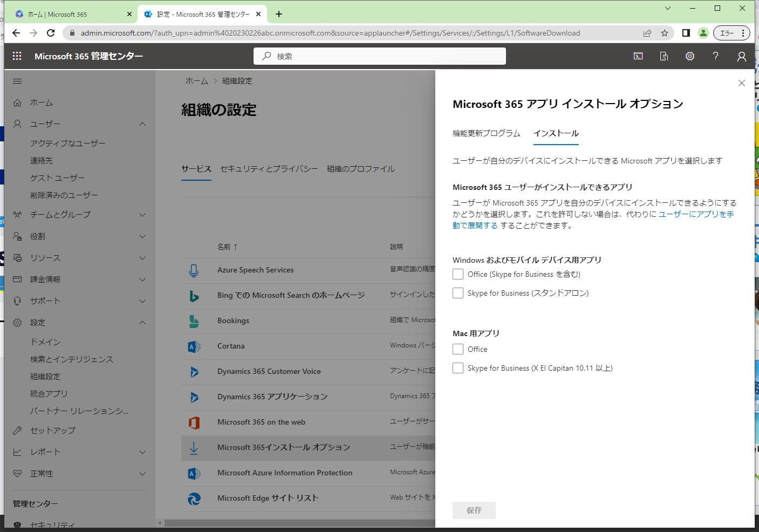Screen dimensions: 759x532
Task: Click the リソース icon in sidebar
Action: [17, 258]
